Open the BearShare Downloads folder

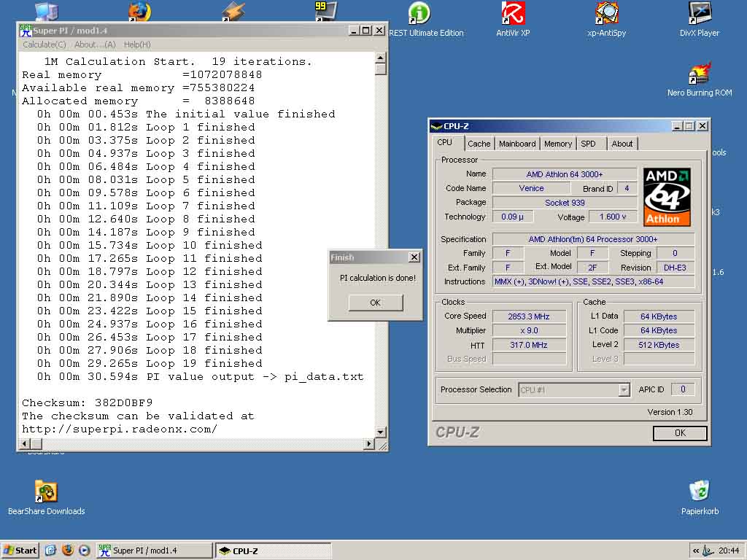46,492
